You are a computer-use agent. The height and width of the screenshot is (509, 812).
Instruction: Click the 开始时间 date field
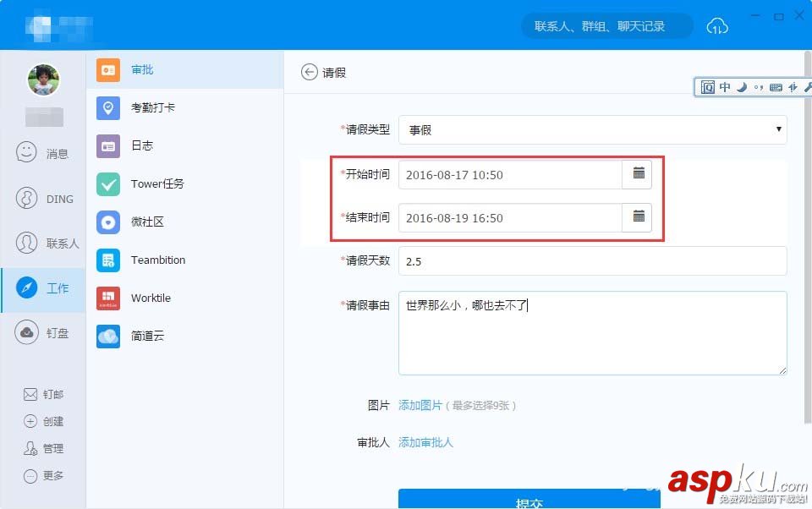point(510,174)
